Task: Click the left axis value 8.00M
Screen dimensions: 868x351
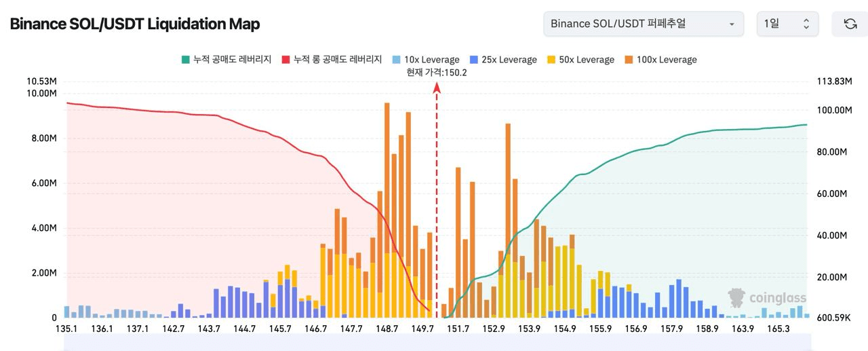Action: pyautogui.click(x=44, y=138)
